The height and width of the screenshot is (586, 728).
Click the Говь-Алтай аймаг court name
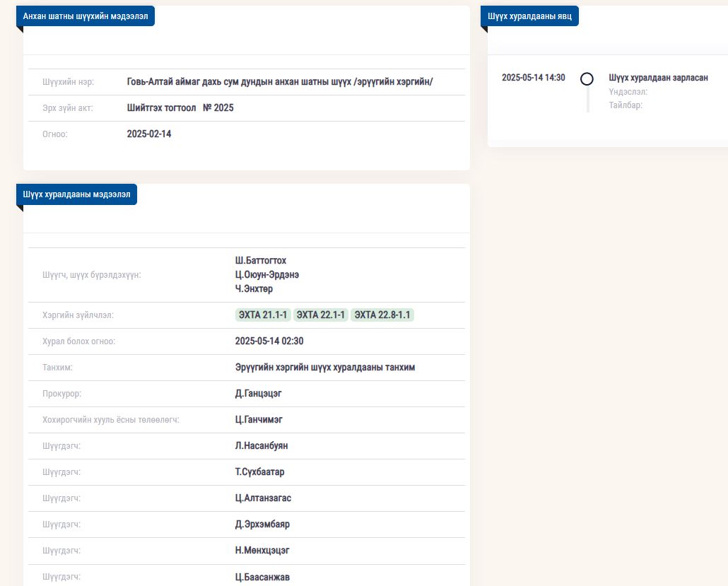click(279, 82)
